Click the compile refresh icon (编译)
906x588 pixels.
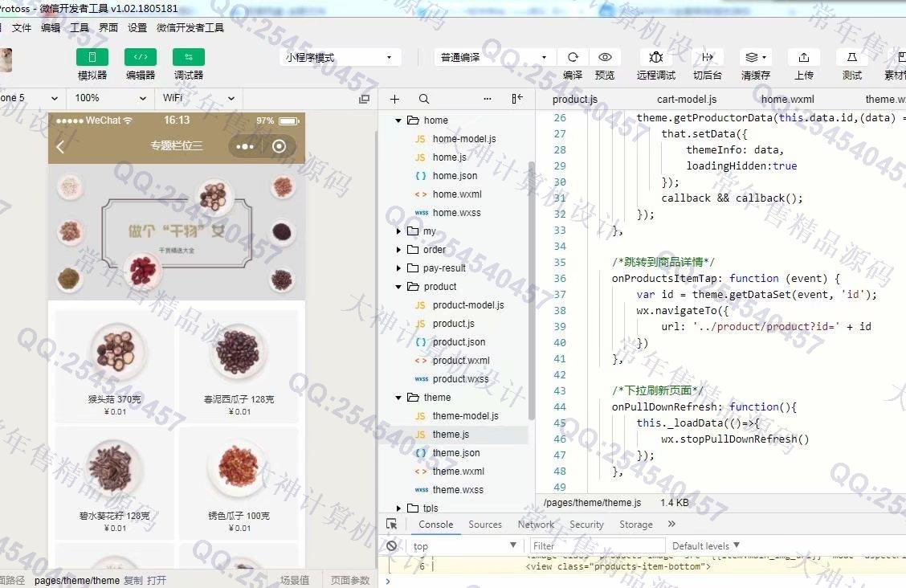click(x=573, y=57)
